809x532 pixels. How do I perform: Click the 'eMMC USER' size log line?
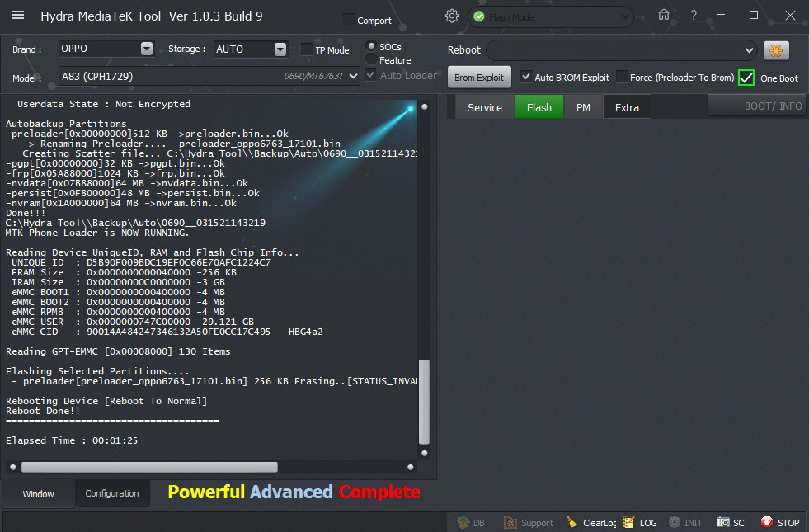(x=133, y=322)
